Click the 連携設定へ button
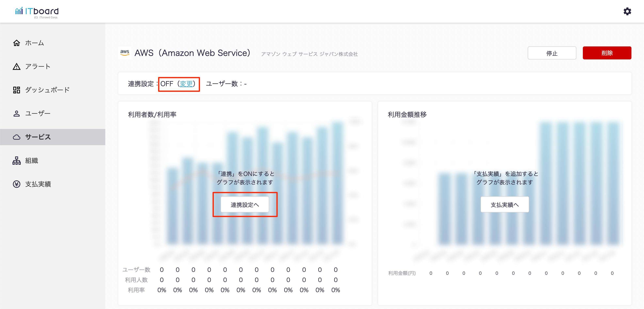 [x=244, y=205]
